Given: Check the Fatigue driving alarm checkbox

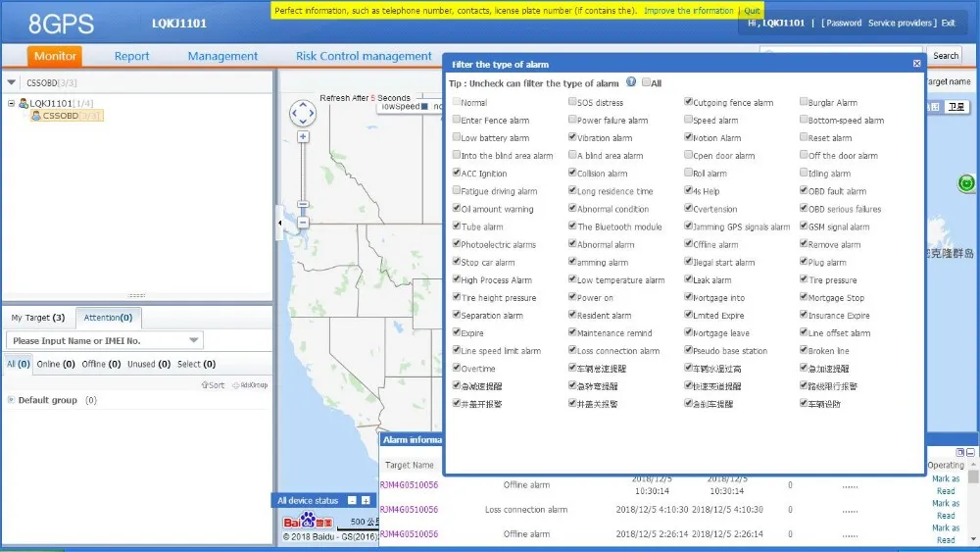Looking at the screenshot, I should coord(457,190).
